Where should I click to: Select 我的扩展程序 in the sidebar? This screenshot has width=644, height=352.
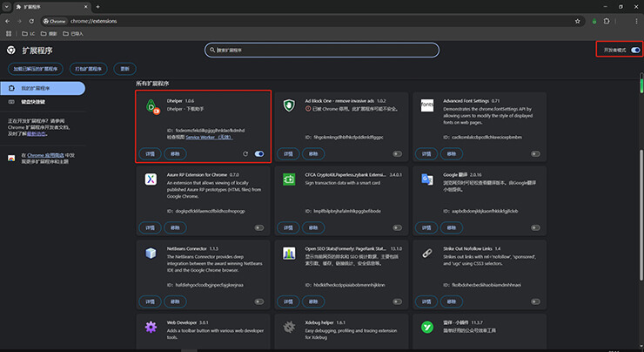point(43,88)
